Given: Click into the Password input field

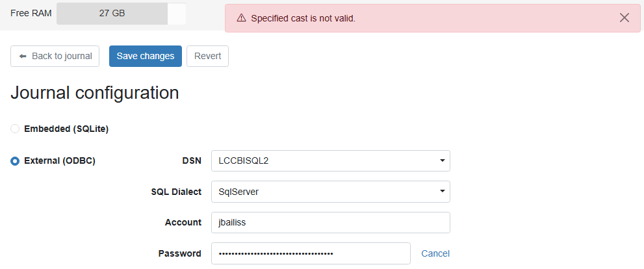Looking at the screenshot, I should [x=311, y=253].
